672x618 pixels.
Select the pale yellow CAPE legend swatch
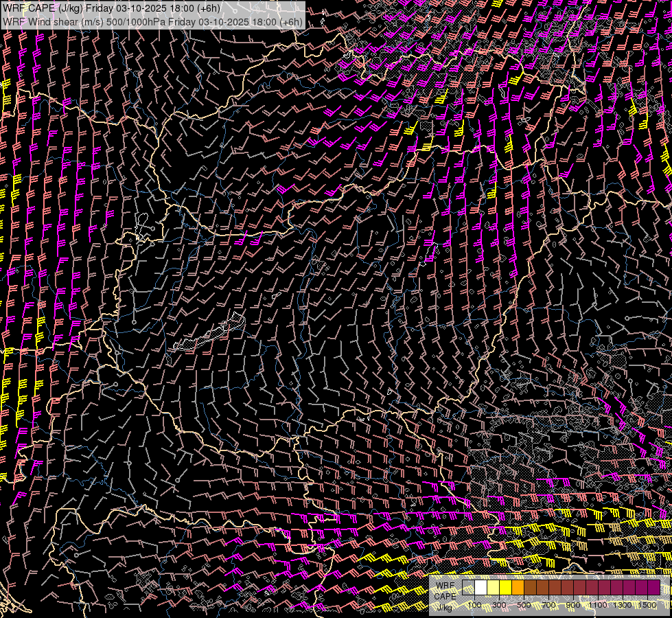(494, 588)
